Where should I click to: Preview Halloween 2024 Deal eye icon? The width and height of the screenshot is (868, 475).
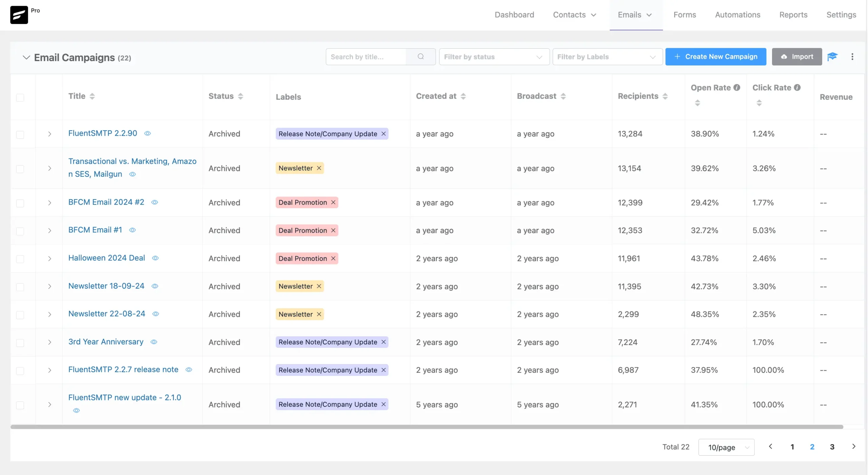155,258
